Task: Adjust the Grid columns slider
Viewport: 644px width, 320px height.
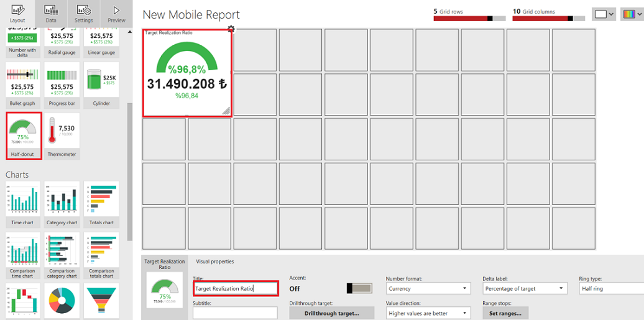Action: click(548, 19)
